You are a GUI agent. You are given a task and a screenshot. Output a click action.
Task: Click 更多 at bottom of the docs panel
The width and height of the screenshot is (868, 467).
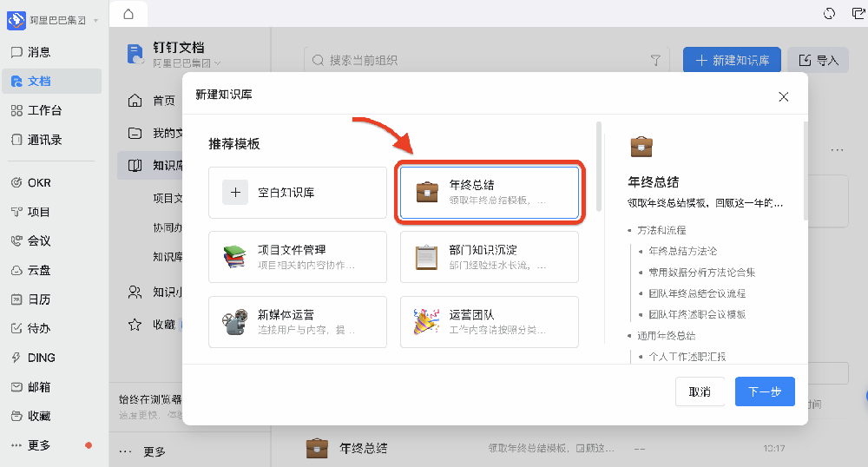[144, 451]
